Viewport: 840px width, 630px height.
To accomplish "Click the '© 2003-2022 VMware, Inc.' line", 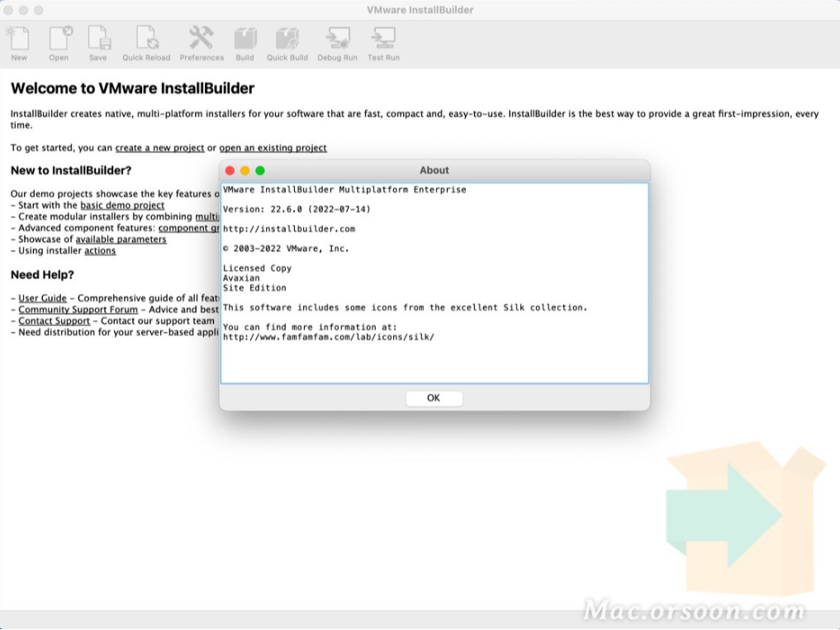I will click(286, 249).
